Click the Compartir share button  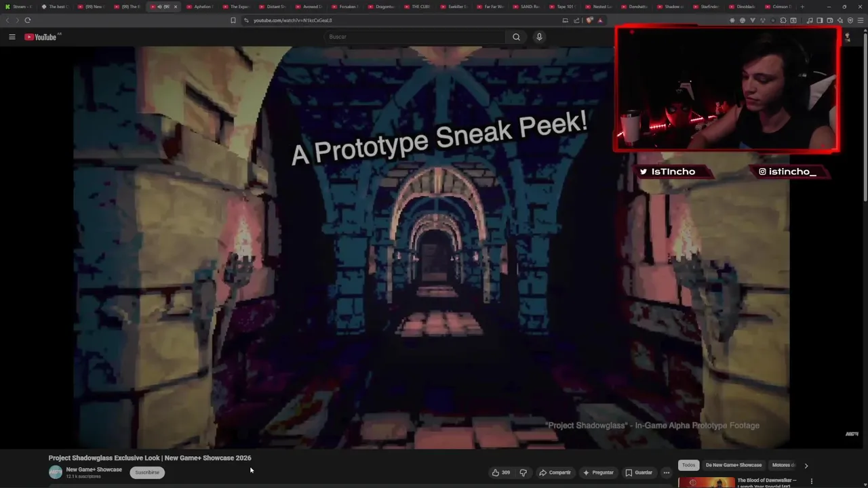click(x=555, y=472)
